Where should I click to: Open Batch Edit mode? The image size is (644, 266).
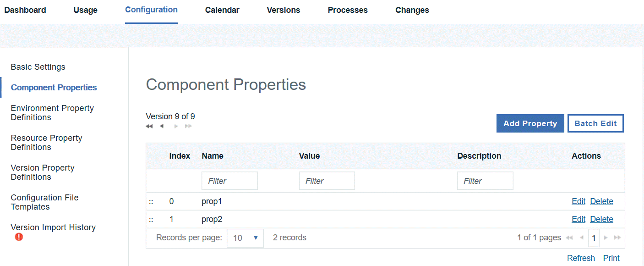(x=595, y=123)
